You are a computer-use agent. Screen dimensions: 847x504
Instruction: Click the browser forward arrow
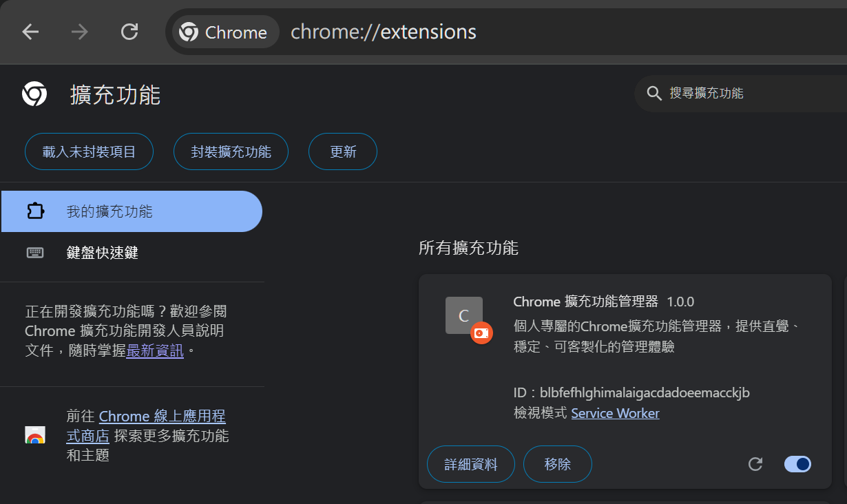(x=80, y=32)
